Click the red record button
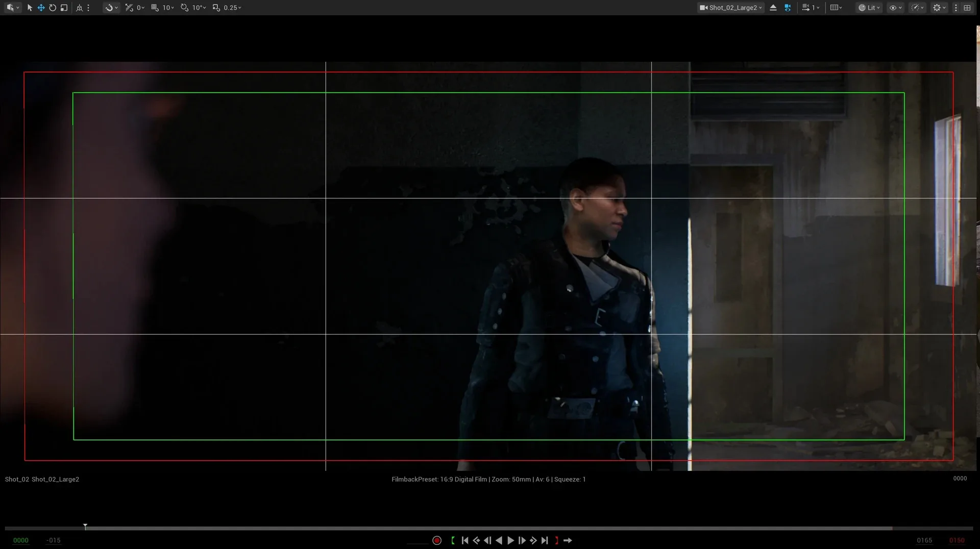The image size is (980, 549). 437,540
